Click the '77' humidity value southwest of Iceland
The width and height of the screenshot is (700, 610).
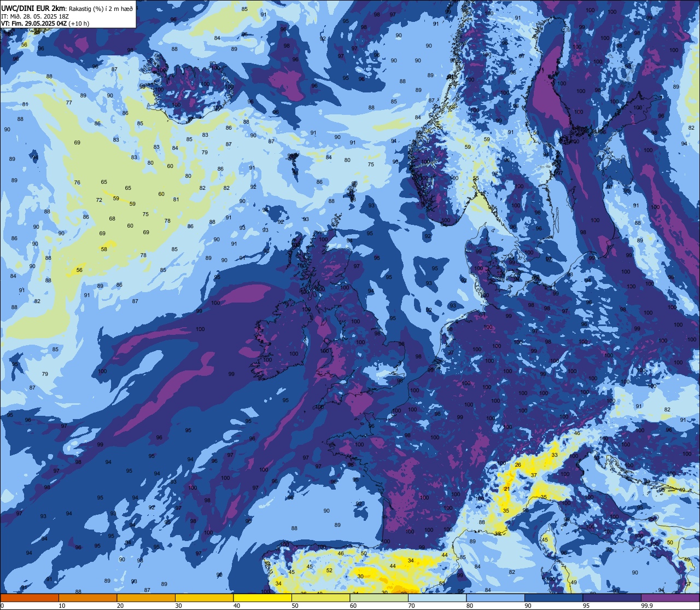tap(69, 103)
